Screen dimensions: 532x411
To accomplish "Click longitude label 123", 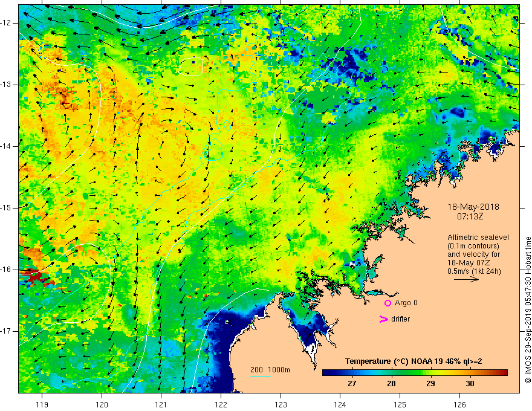I will [x=281, y=404].
